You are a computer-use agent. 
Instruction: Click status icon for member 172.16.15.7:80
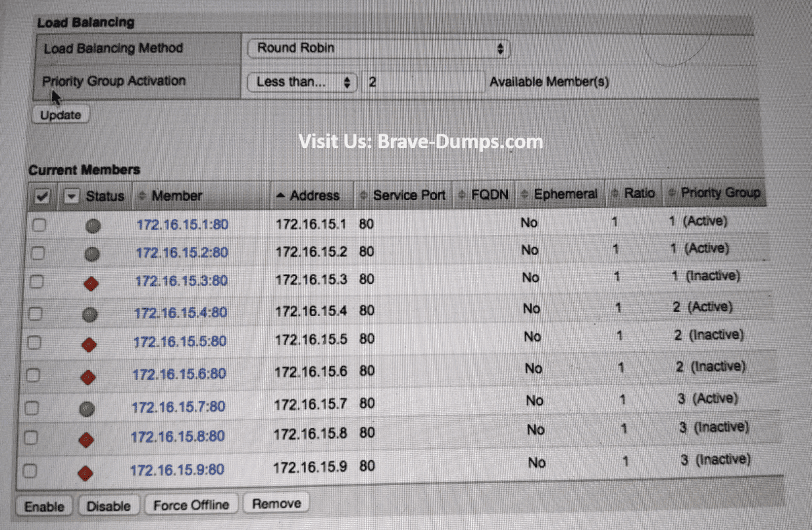pyautogui.click(x=88, y=408)
